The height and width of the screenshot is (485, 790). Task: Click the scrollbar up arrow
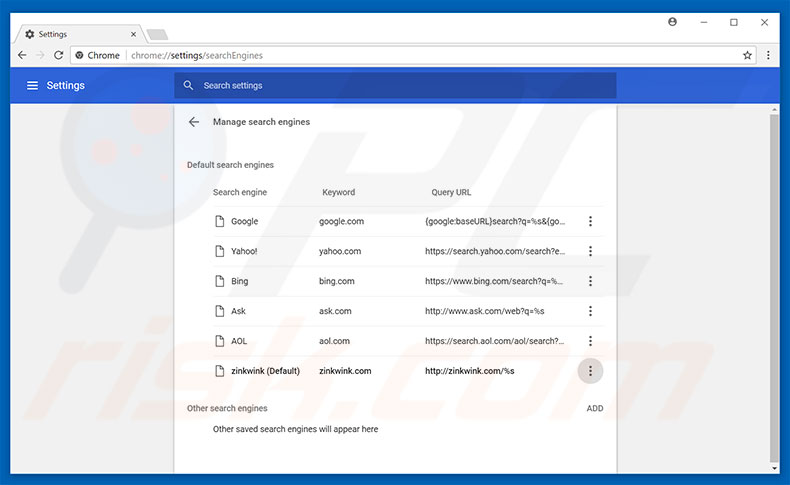[x=774, y=109]
